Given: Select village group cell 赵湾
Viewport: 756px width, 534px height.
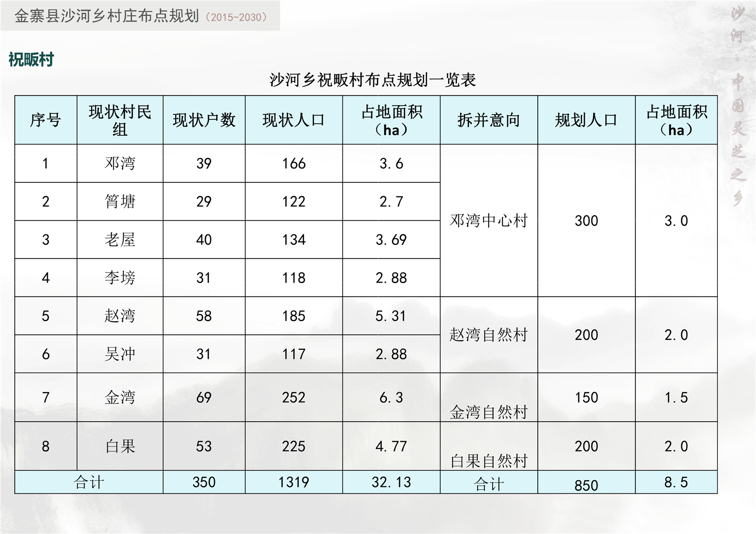Looking at the screenshot, I should tap(120, 316).
